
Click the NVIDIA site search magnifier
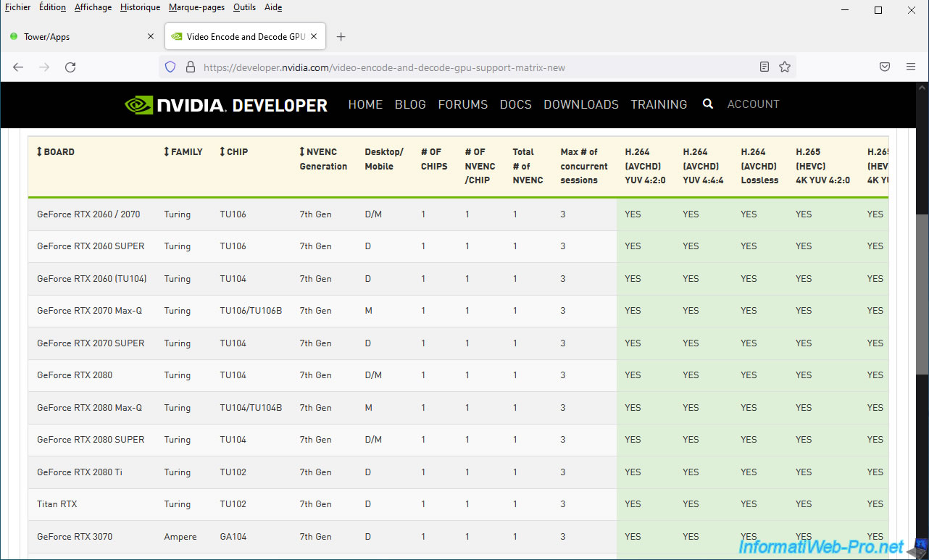tap(708, 104)
